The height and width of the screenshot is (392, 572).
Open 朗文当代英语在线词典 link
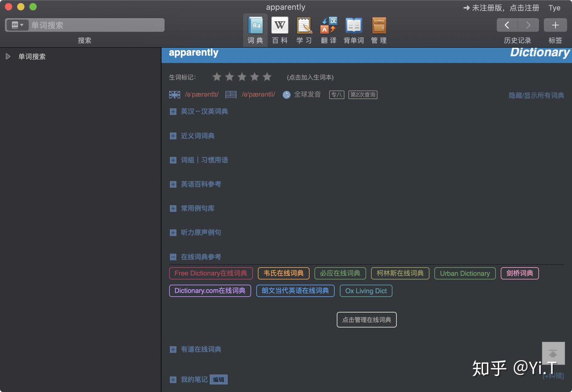[x=295, y=291]
